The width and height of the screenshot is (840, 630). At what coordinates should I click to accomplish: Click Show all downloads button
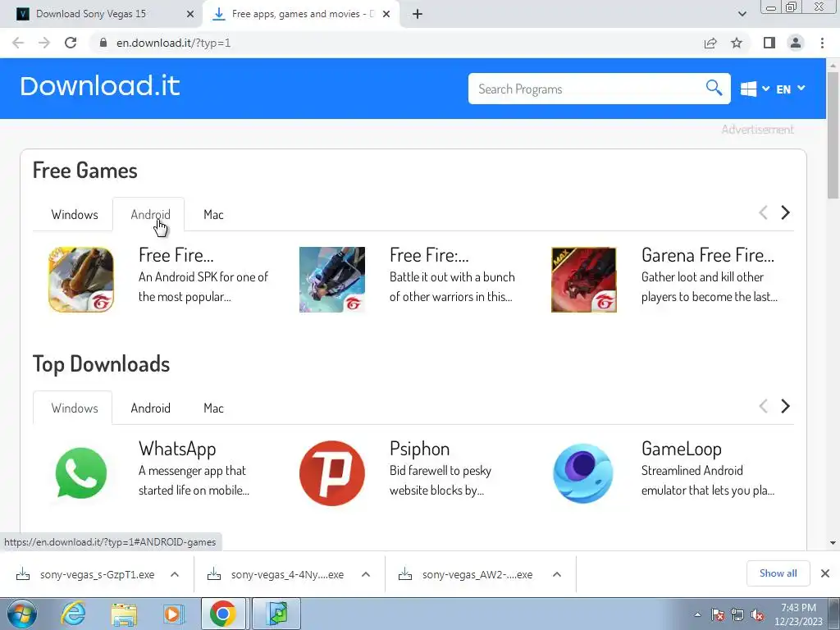click(778, 573)
